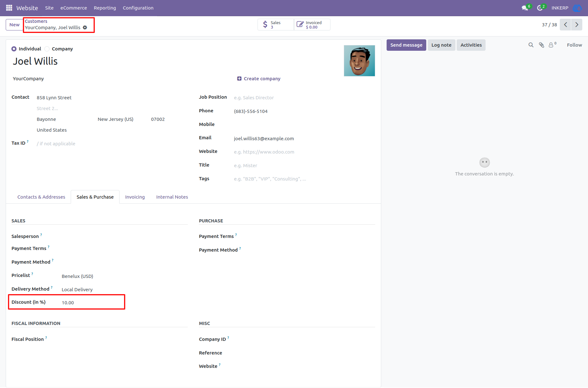Image resolution: width=588 pixels, height=388 pixels.
Task: Open the apps grid menu icon
Action: click(x=9, y=8)
